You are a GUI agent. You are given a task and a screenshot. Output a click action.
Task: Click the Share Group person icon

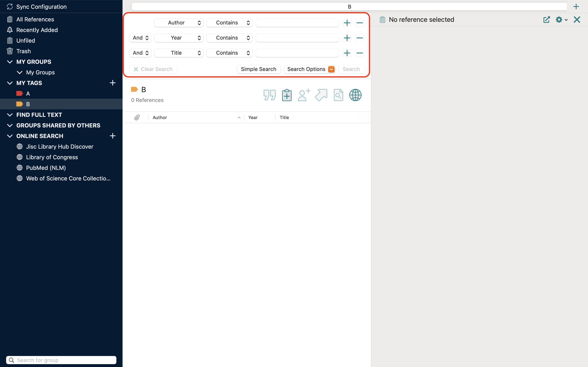tap(304, 95)
